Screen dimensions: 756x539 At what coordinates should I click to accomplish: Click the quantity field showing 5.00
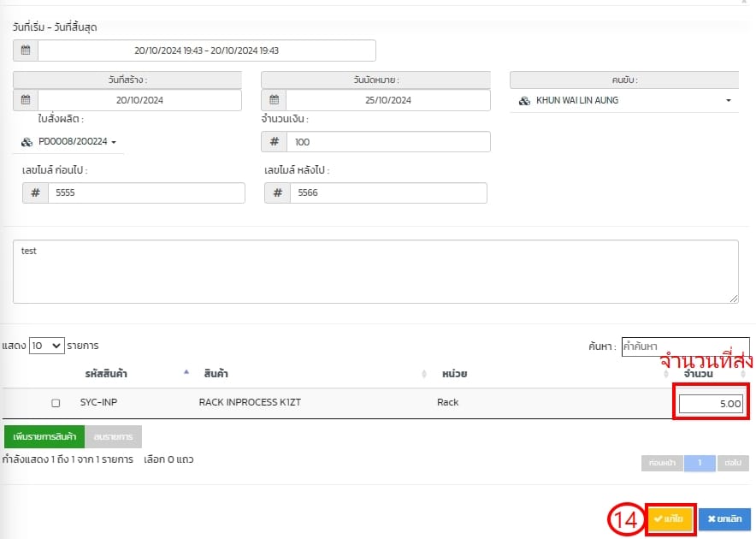[711, 403]
